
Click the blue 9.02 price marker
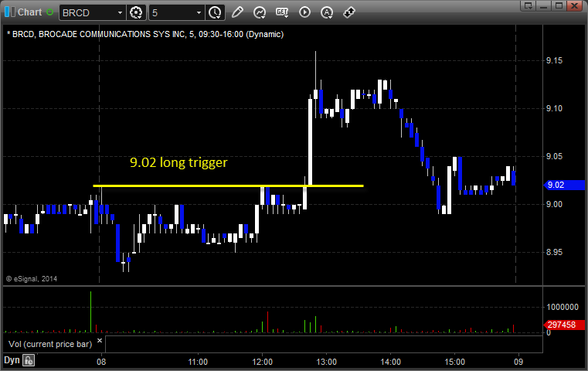(x=564, y=185)
